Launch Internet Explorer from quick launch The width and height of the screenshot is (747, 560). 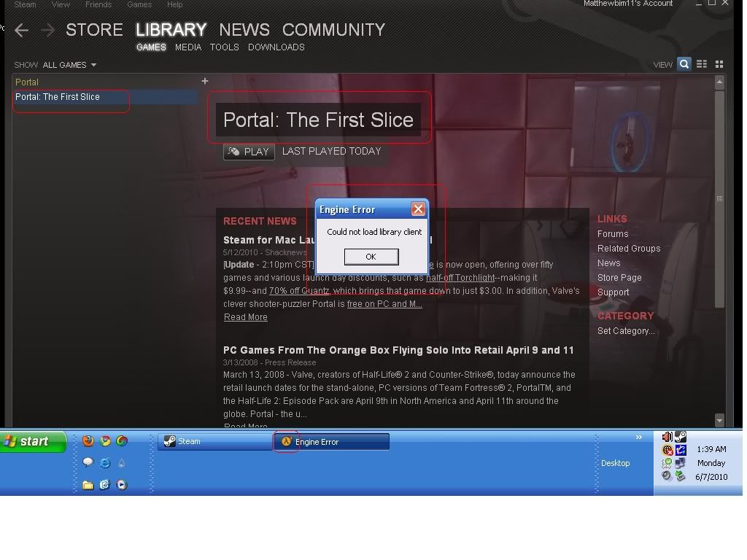(x=105, y=462)
